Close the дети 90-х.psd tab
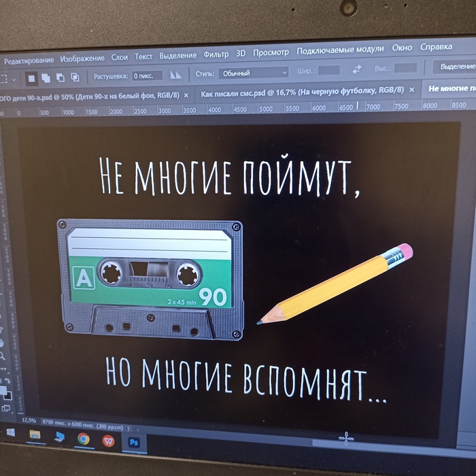This screenshot has height=476, width=476. (186, 95)
